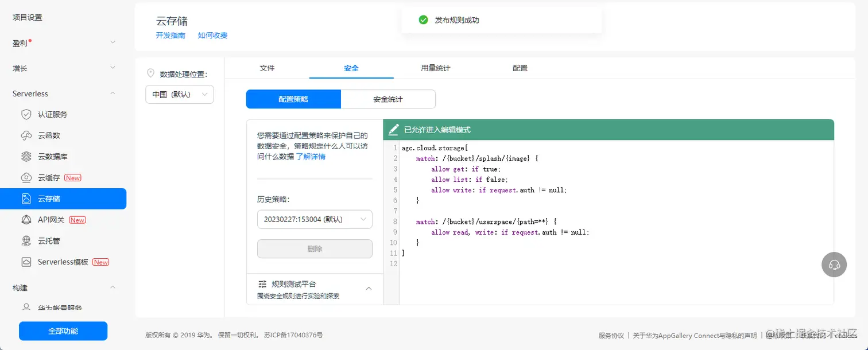Image resolution: width=868 pixels, height=350 pixels.
Task: Collapse the 规则测试平台 panel chevron
Action: click(x=369, y=289)
